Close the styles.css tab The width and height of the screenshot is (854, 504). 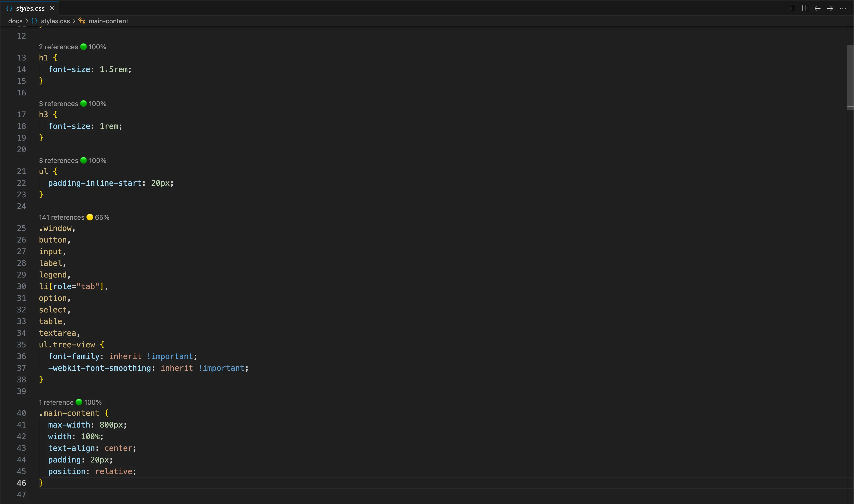point(52,8)
